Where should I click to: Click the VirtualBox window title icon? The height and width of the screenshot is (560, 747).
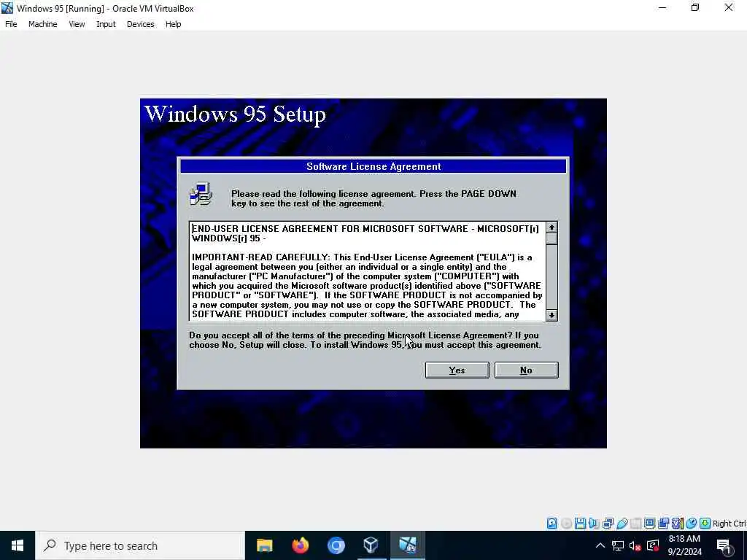(x=7, y=8)
